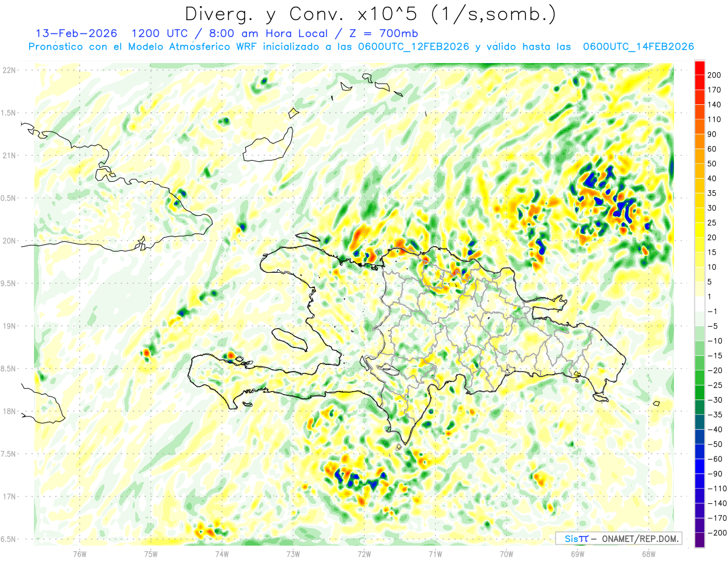Click the bright red swatch atop the color scale
This screenshot has height=562, width=728.
(699, 67)
